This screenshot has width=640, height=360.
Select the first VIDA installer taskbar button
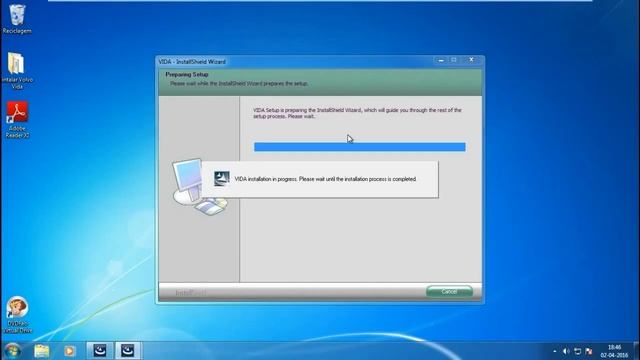100,351
